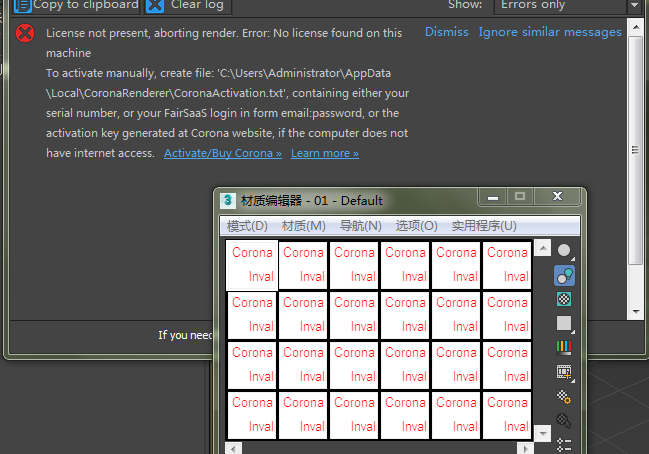This screenshot has width=649, height=454.
Task: Click Ignore similar messages link
Action: 550,32
